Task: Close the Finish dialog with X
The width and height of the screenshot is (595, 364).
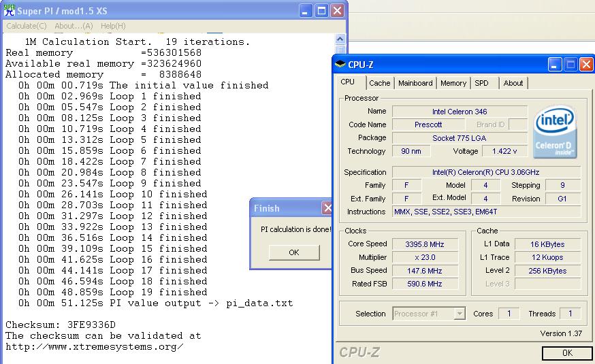Action: click(327, 208)
